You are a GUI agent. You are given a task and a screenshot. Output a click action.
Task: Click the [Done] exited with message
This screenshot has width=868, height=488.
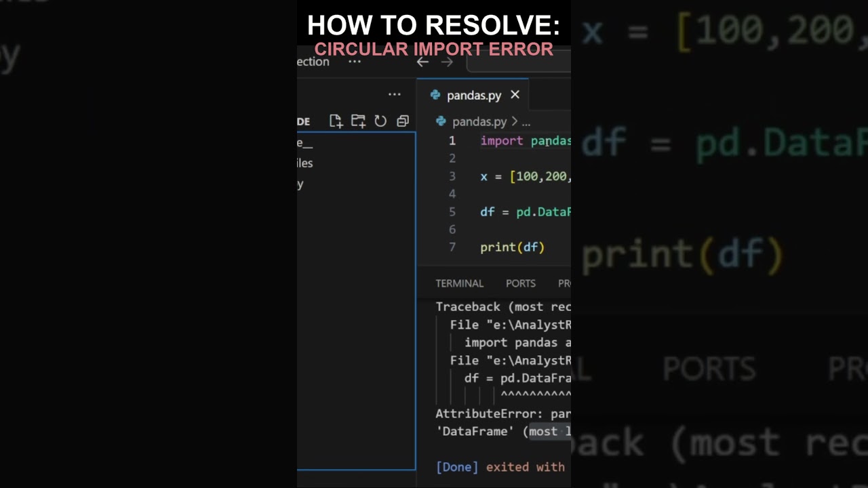point(500,467)
